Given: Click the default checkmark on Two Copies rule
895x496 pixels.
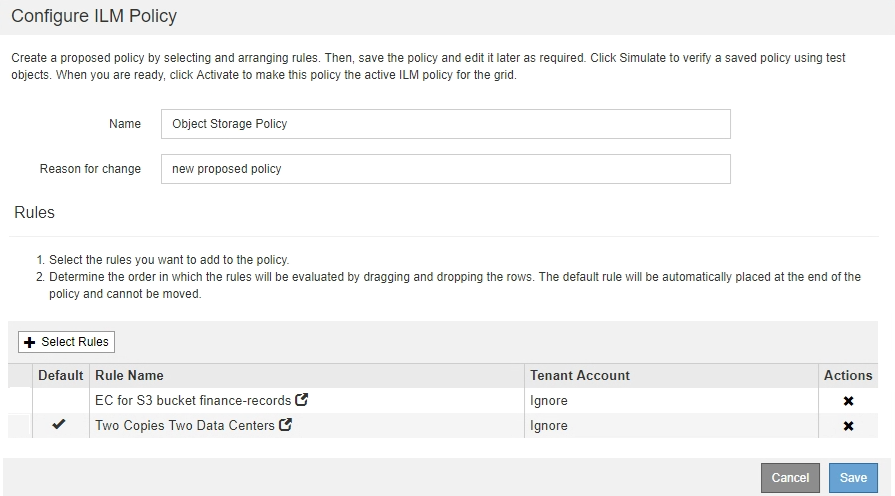Looking at the screenshot, I should pyautogui.click(x=59, y=425).
